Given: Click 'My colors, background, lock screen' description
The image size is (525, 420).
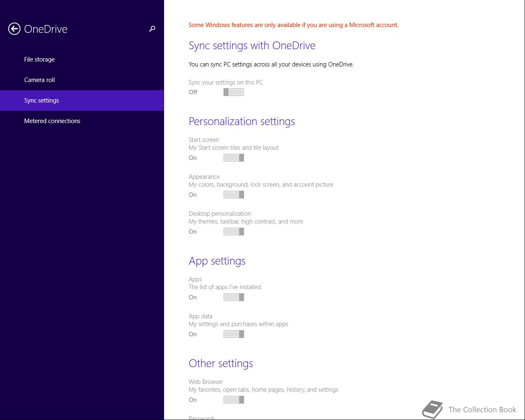Looking at the screenshot, I should click(261, 185).
